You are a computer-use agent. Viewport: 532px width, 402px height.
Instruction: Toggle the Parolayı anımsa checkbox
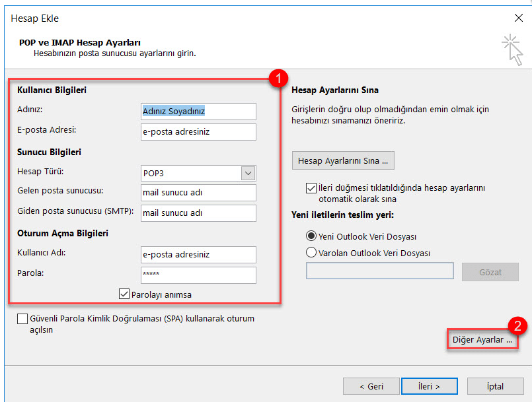(124, 294)
